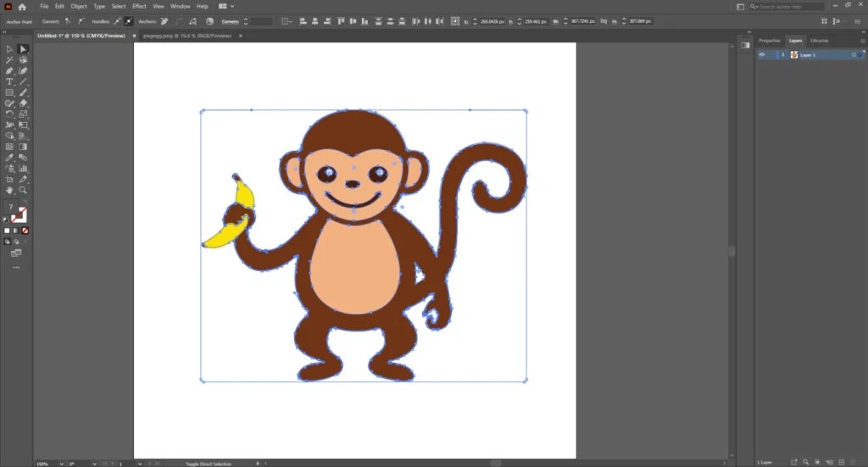Select the Direct Selection tool
Screen dimensions: 868x467
[x=23, y=49]
